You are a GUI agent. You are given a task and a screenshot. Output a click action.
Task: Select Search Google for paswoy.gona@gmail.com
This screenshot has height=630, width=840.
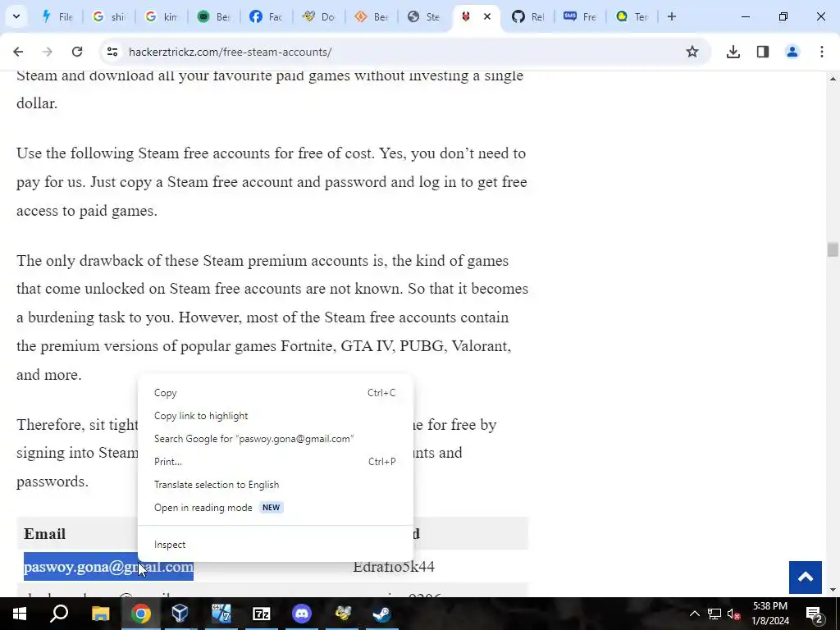(276, 439)
